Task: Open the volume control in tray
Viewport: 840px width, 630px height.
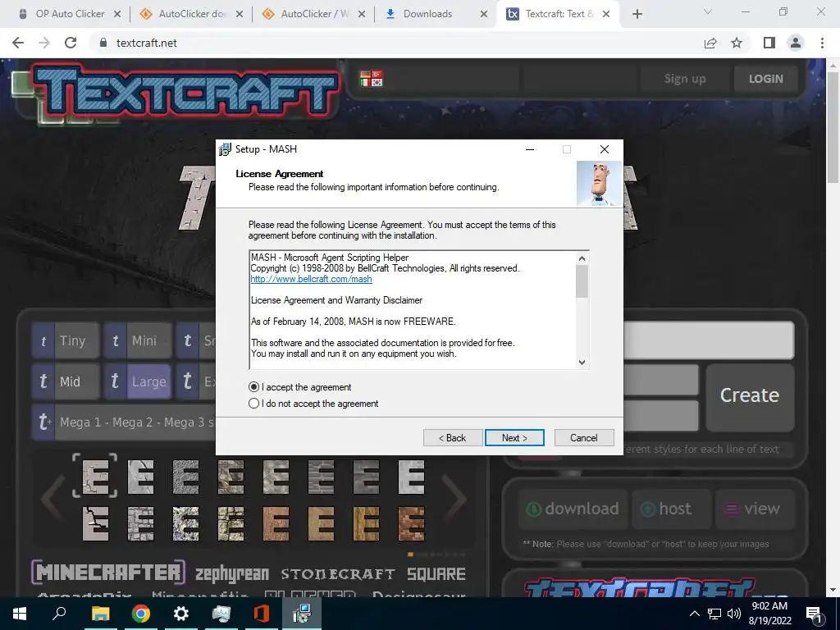Action: [x=734, y=614]
